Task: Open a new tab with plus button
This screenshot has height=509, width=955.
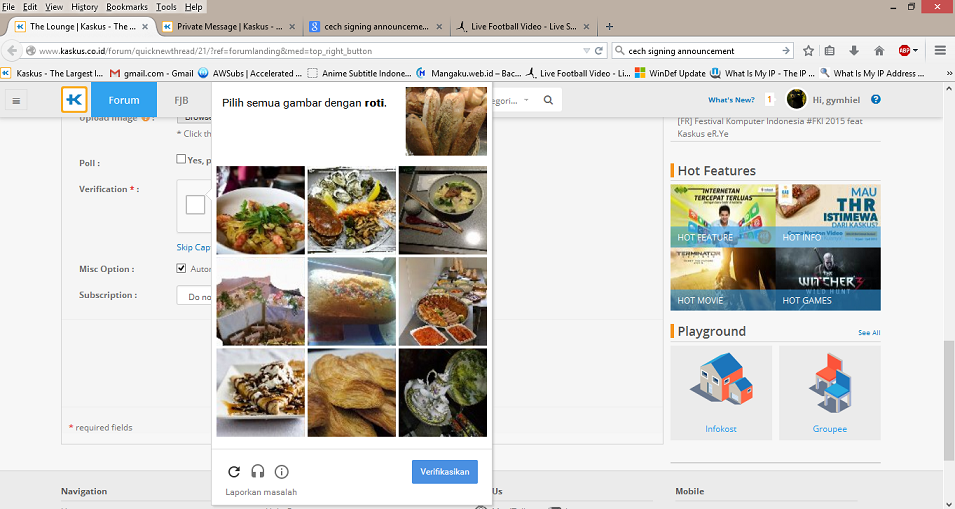Action: (609, 26)
